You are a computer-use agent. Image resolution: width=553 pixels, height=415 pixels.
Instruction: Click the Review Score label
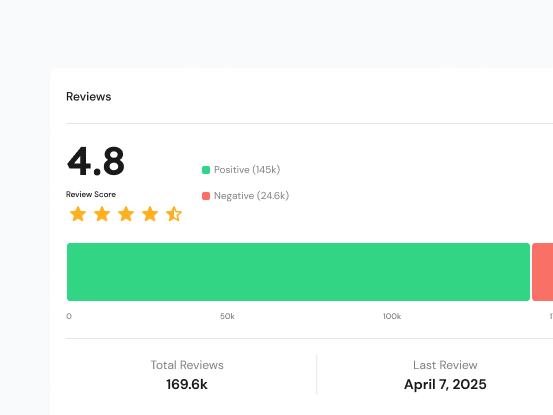91,194
